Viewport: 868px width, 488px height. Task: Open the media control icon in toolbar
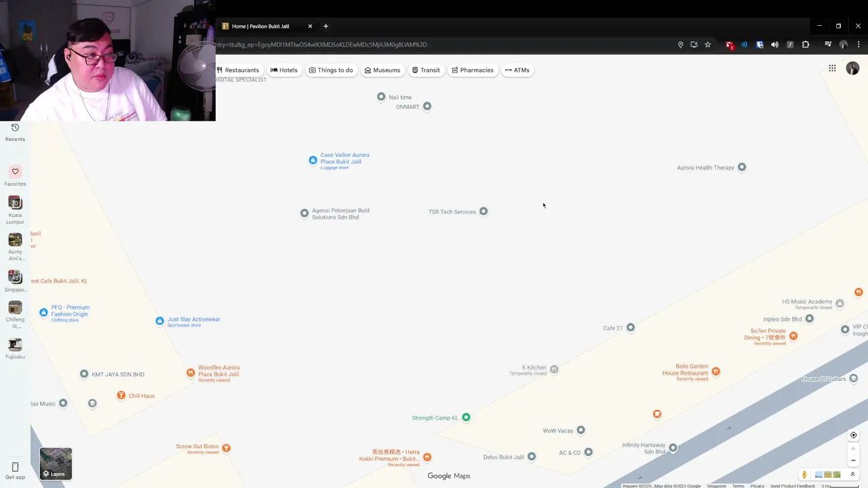pos(828,45)
